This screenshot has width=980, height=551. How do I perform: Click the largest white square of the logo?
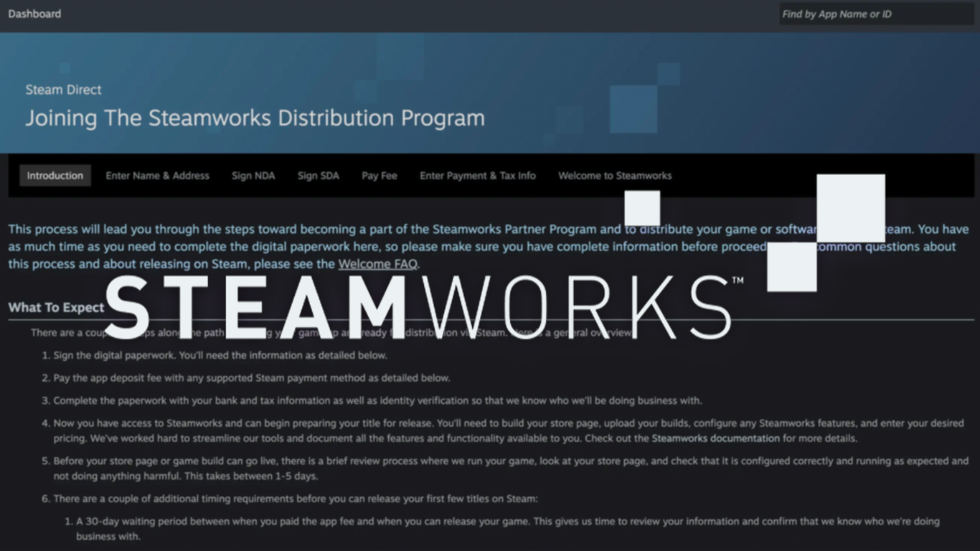pyautogui.click(x=850, y=207)
